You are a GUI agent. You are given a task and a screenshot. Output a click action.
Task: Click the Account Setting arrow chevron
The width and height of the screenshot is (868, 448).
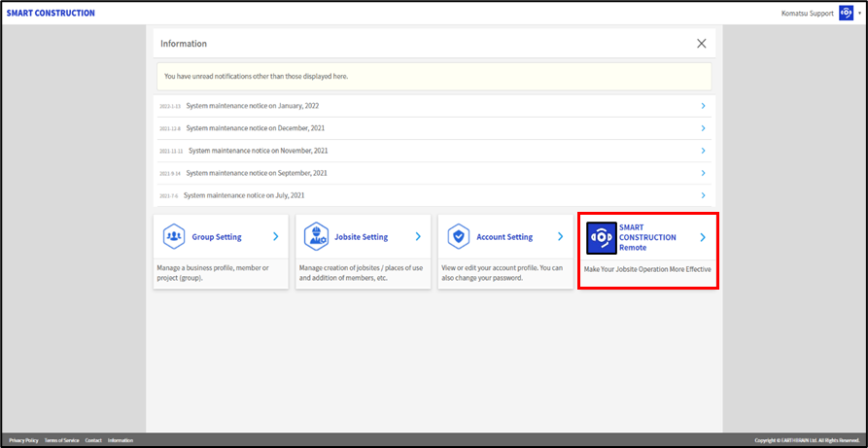560,236
